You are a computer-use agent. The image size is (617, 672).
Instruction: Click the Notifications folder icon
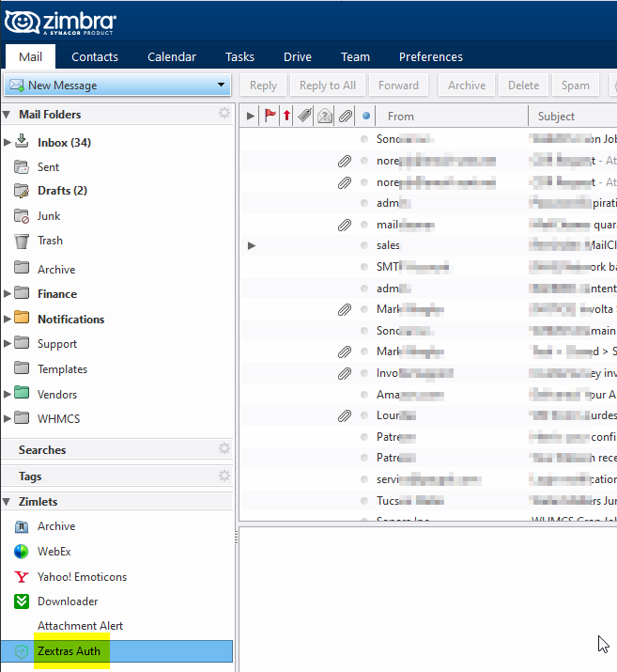[x=22, y=318]
